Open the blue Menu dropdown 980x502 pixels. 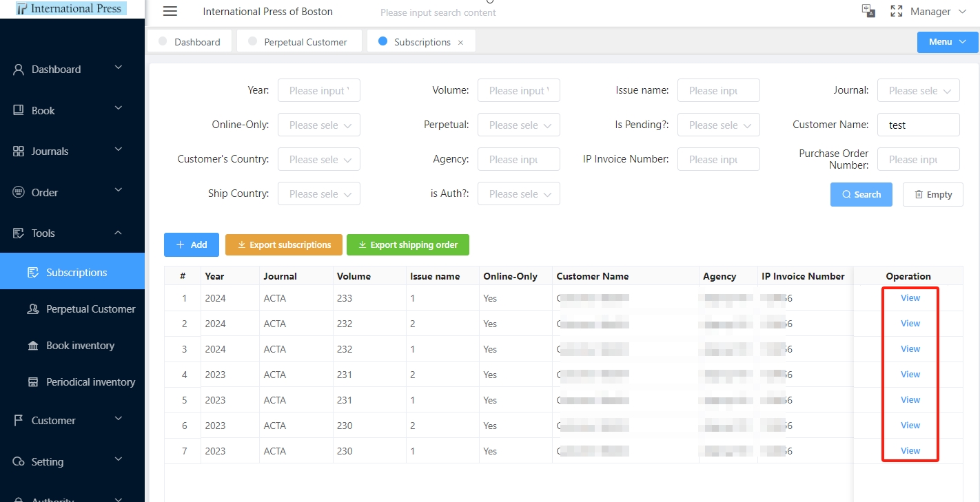coord(948,42)
